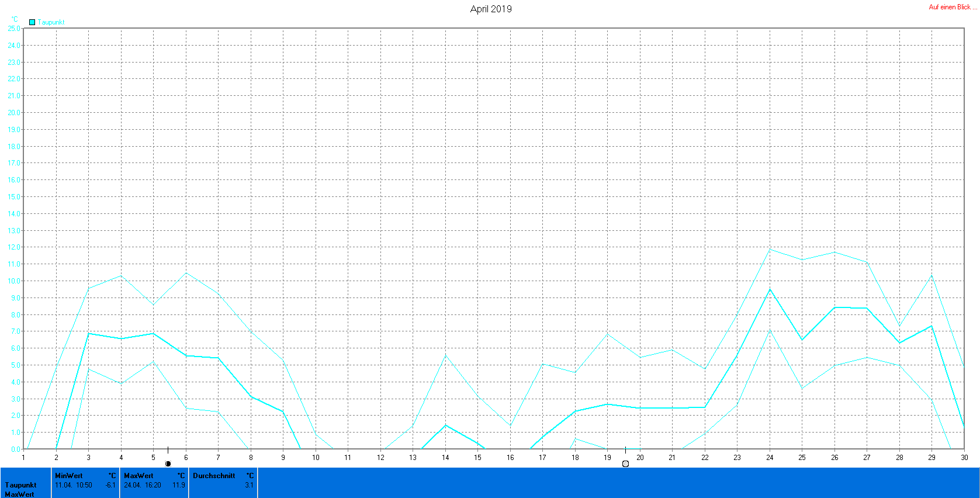Click day 15 on the x-axis

coord(477,458)
